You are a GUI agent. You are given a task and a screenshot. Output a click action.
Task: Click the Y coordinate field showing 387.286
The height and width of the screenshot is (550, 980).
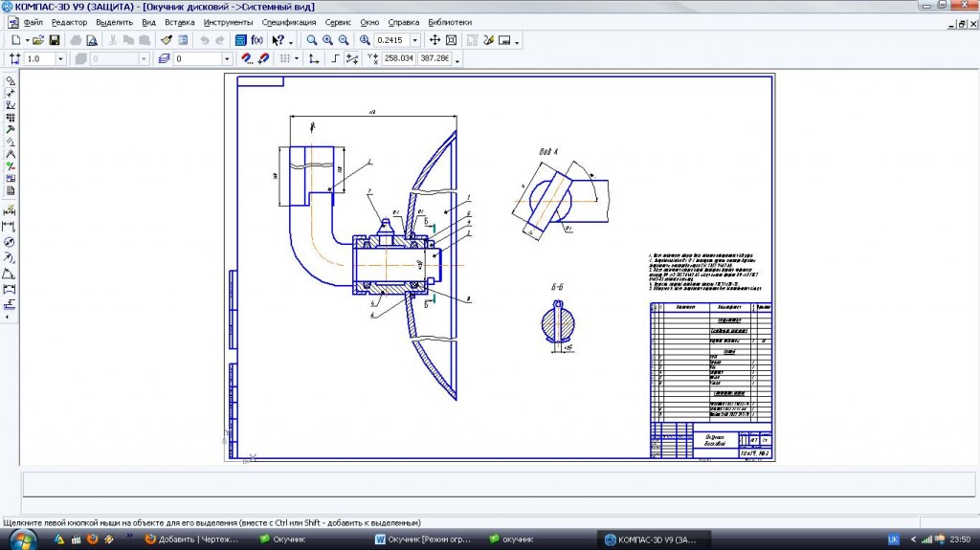[434, 58]
